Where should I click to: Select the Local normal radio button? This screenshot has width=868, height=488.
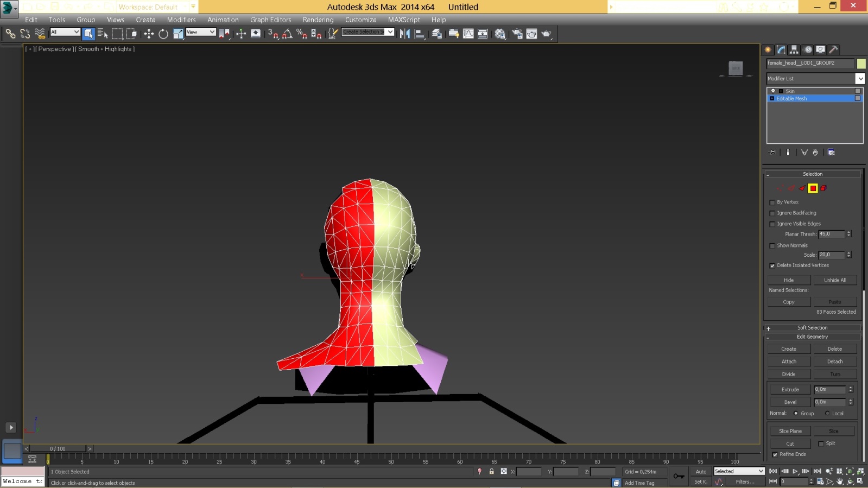click(827, 414)
